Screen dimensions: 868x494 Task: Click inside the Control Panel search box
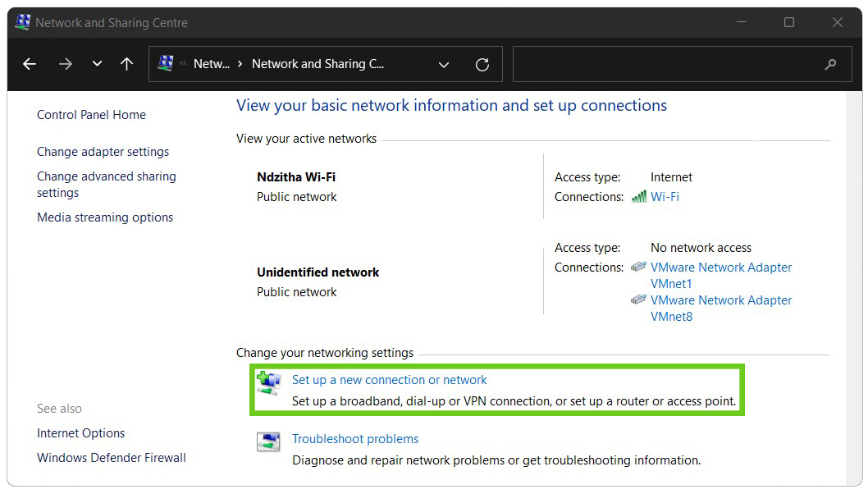coord(665,64)
